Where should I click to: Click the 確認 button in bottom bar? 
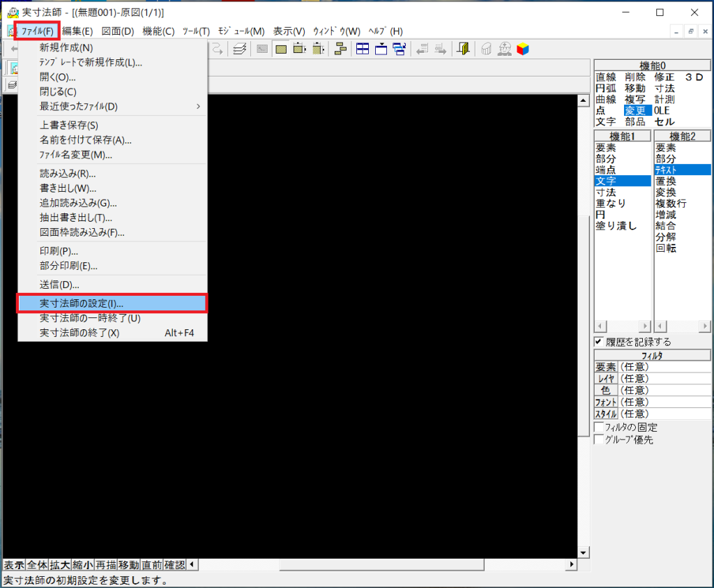pos(175,565)
